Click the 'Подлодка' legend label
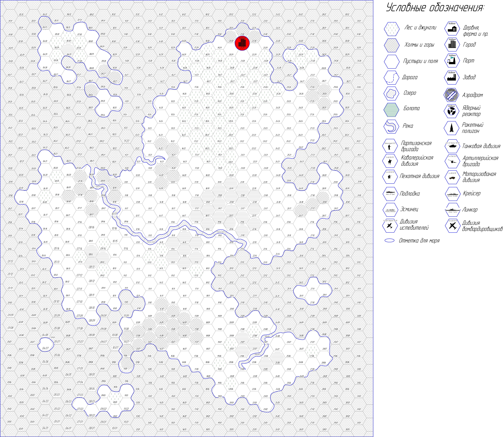 (410, 194)
